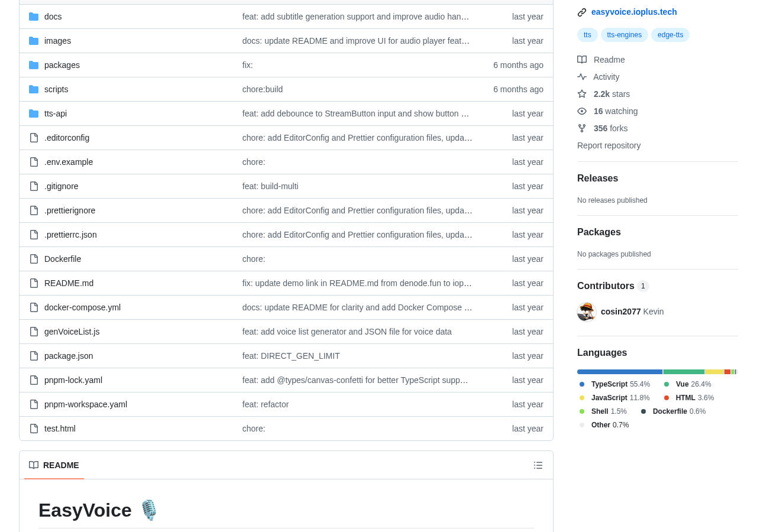Image resolution: width=757 pixels, height=532 pixels.
Task: Click the forks icon in sidebar
Action: [x=582, y=128]
